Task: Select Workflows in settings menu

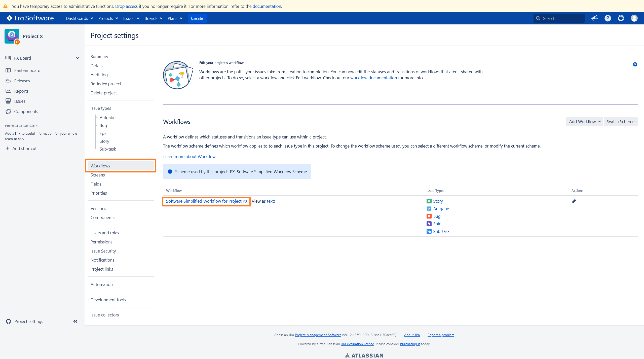Action: [x=121, y=166]
